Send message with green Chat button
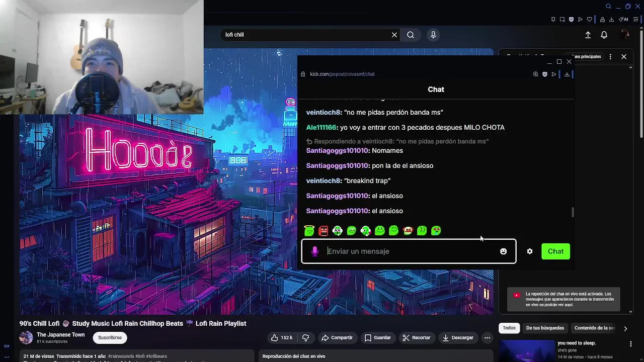Image resolution: width=644 pixels, height=362 pixels. (555, 251)
